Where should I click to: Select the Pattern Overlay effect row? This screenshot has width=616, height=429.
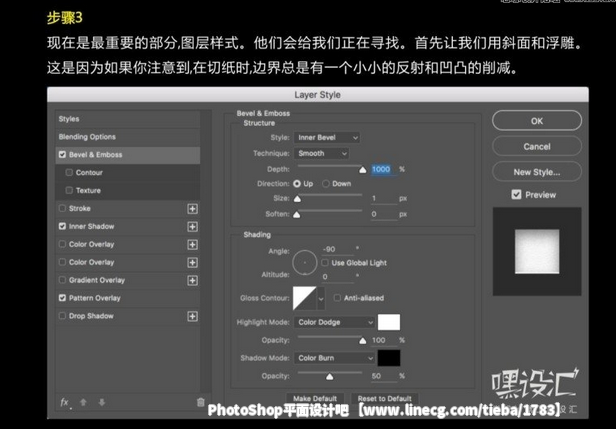(128, 298)
